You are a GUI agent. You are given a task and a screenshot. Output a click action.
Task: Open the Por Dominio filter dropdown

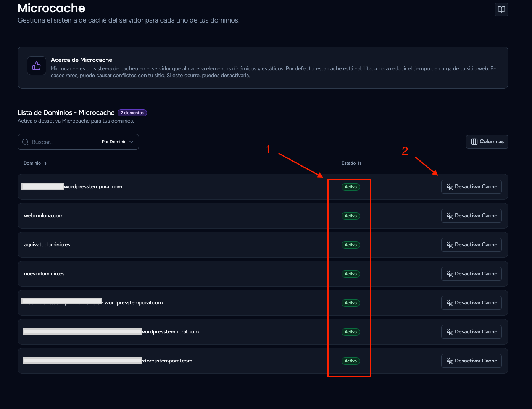click(118, 142)
